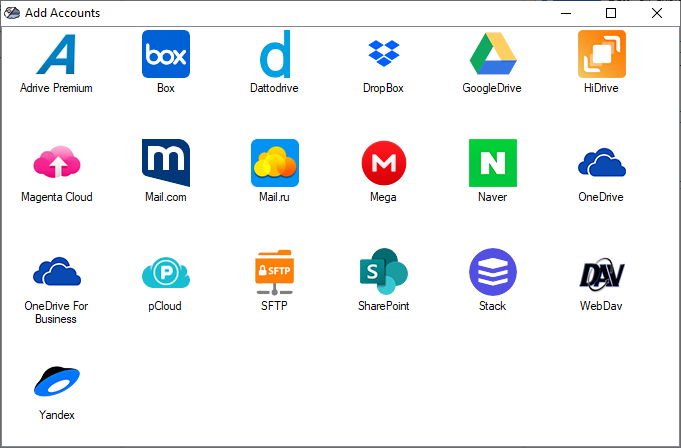Select the Mail.com 'm' icon
The width and height of the screenshot is (681, 448).
[x=166, y=163]
